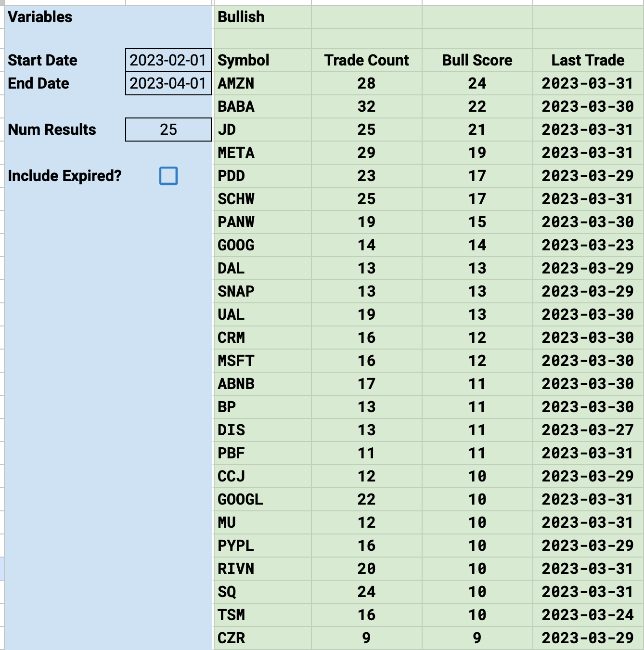Click CZR last trade 2023-03-29
644x650 pixels.
coord(588,638)
